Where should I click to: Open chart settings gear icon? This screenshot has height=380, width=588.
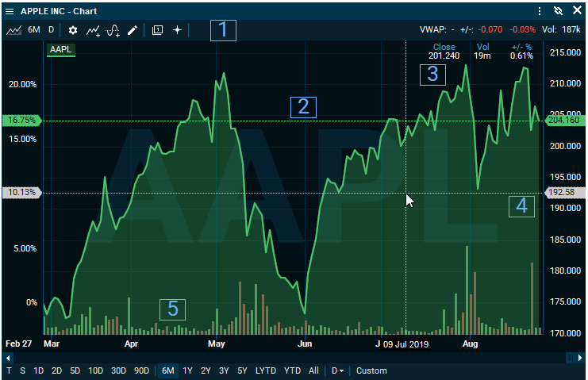73,30
